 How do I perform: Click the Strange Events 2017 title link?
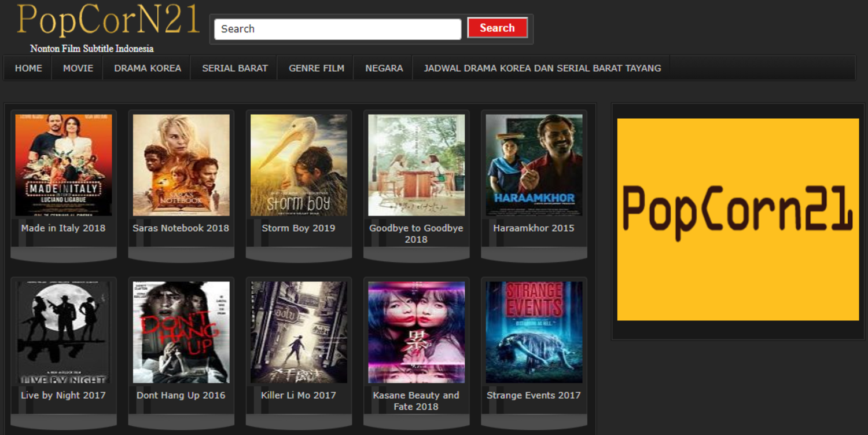pyautogui.click(x=534, y=396)
